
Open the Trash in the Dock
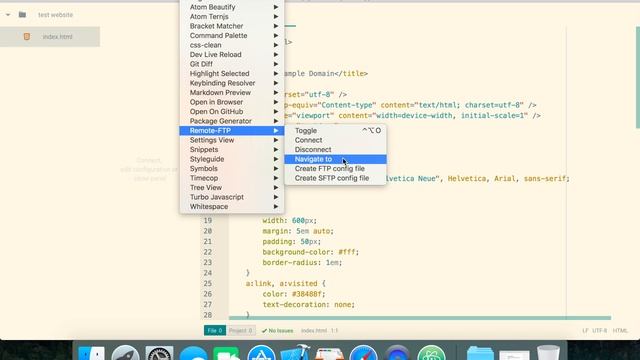point(548,353)
